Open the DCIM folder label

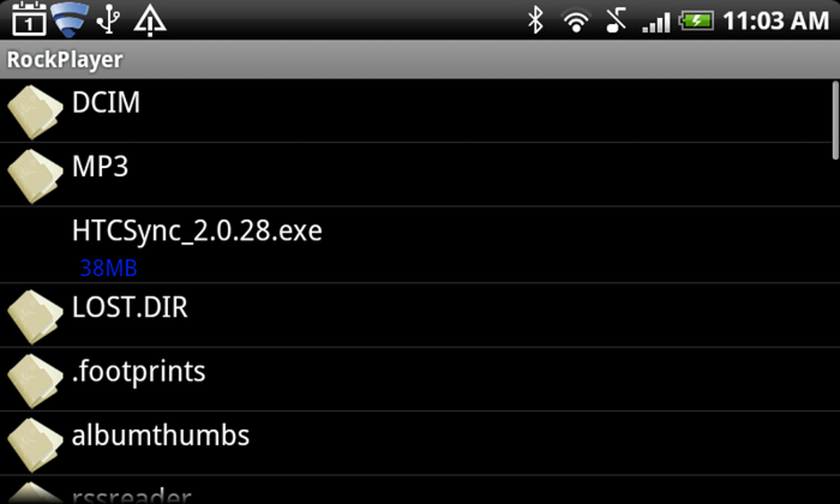point(106,102)
